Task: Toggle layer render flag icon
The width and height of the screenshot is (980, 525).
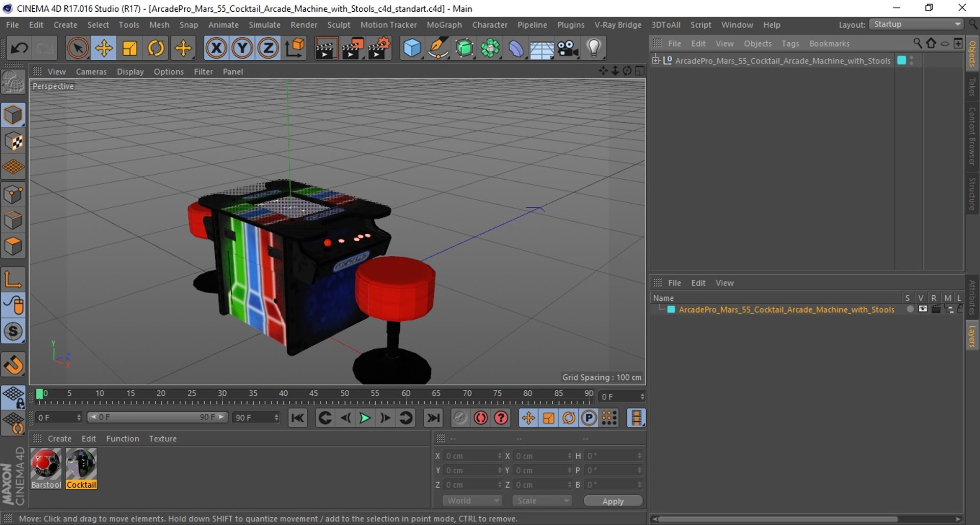Action: (936, 309)
